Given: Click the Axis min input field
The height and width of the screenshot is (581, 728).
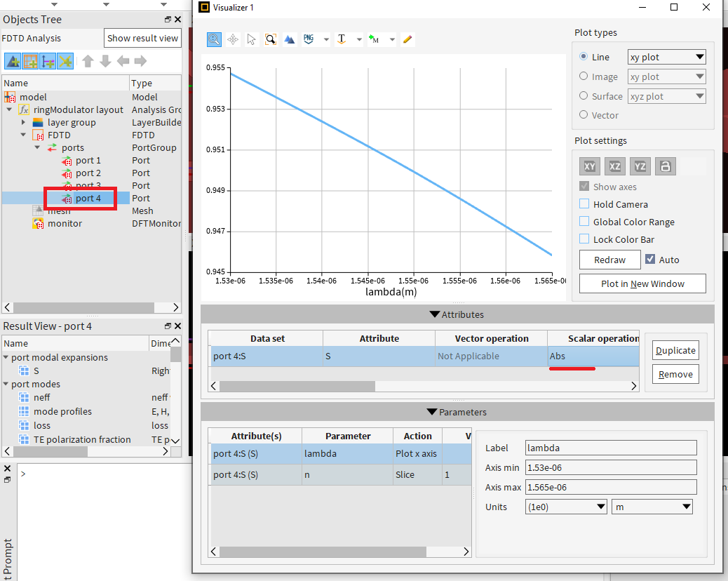Looking at the screenshot, I should point(611,467).
